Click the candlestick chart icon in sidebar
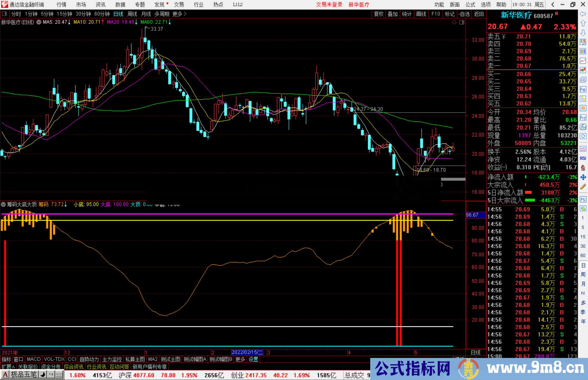The image size is (588, 380). click(x=583, y=70)
